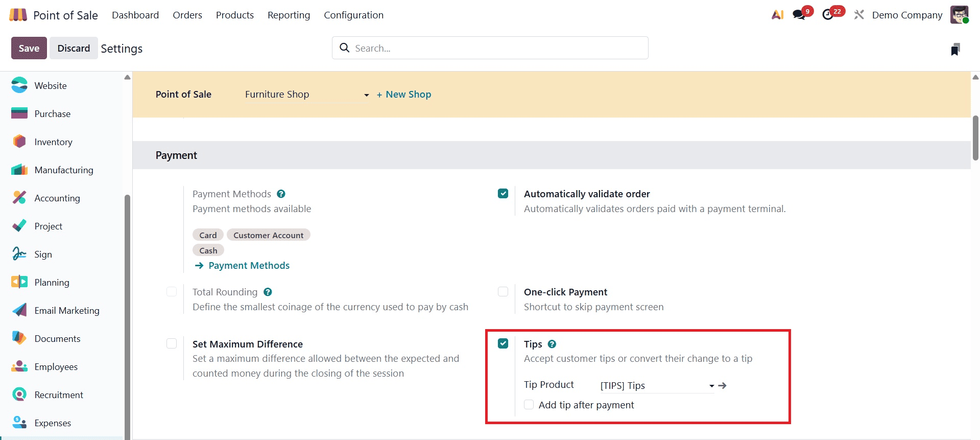Select the Website settings icon
This screenshot has width=980, height=440.
pos(19,85)
